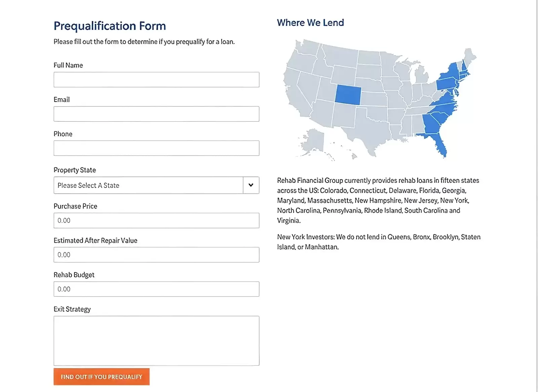The image size is (538, 392).
Task: Select Georgia on the lending map
Action: coord(430,124)
